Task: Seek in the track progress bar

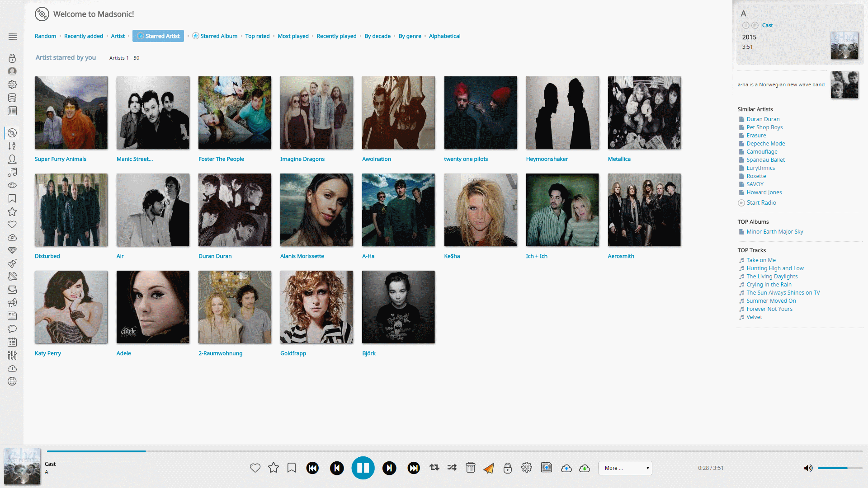Action: 455,451
